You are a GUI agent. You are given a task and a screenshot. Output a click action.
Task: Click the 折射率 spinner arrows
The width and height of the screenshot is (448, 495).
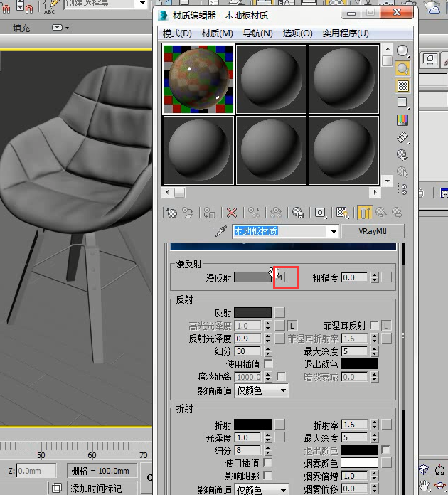(375, 425)
